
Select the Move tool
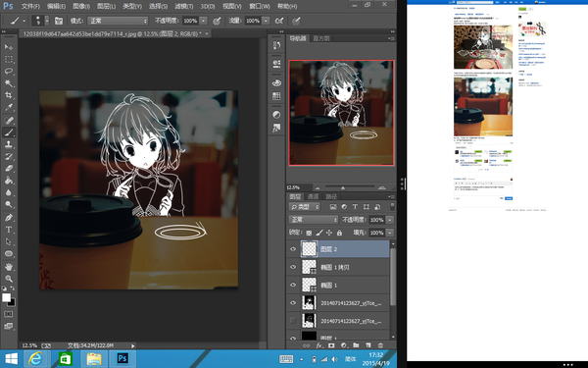pyautogui.click(x=8, y=47)
